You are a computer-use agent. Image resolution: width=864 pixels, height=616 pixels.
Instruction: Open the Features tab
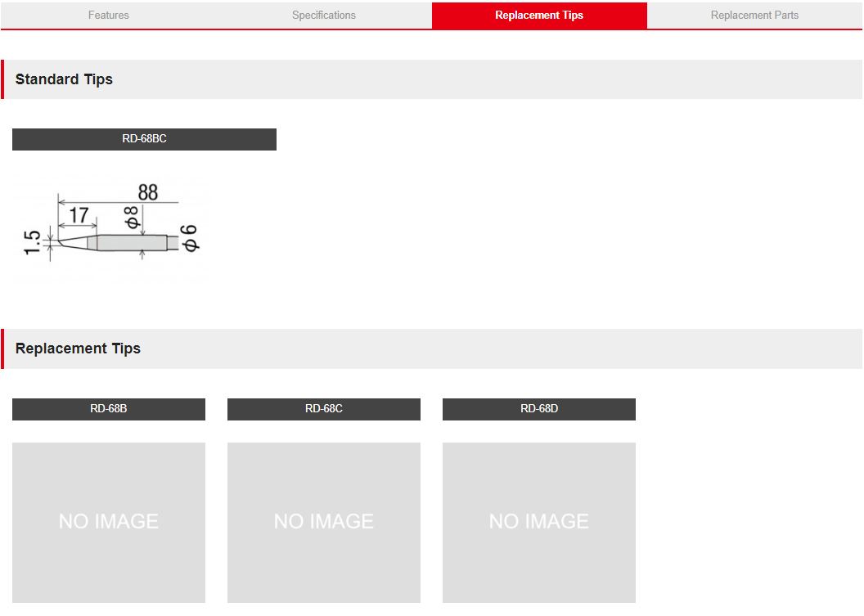pyautogui.click(x=108, y=16)
